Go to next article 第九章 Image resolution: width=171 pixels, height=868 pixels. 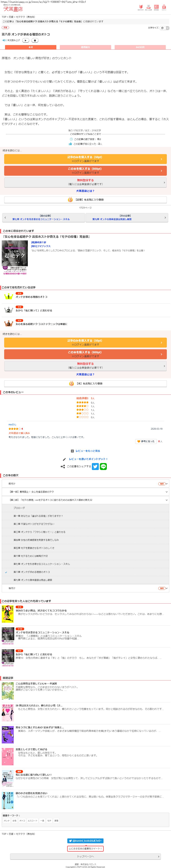click(126, 218)
